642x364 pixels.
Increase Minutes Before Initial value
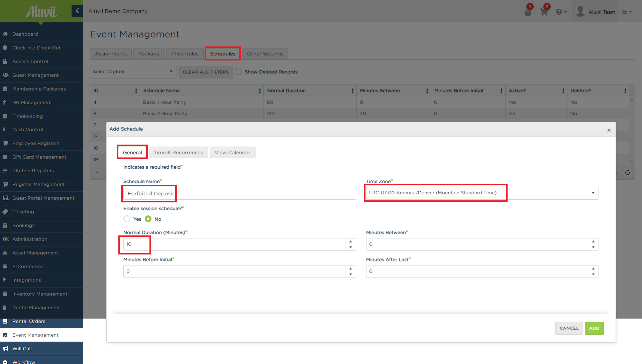click(x=350, y=268)
